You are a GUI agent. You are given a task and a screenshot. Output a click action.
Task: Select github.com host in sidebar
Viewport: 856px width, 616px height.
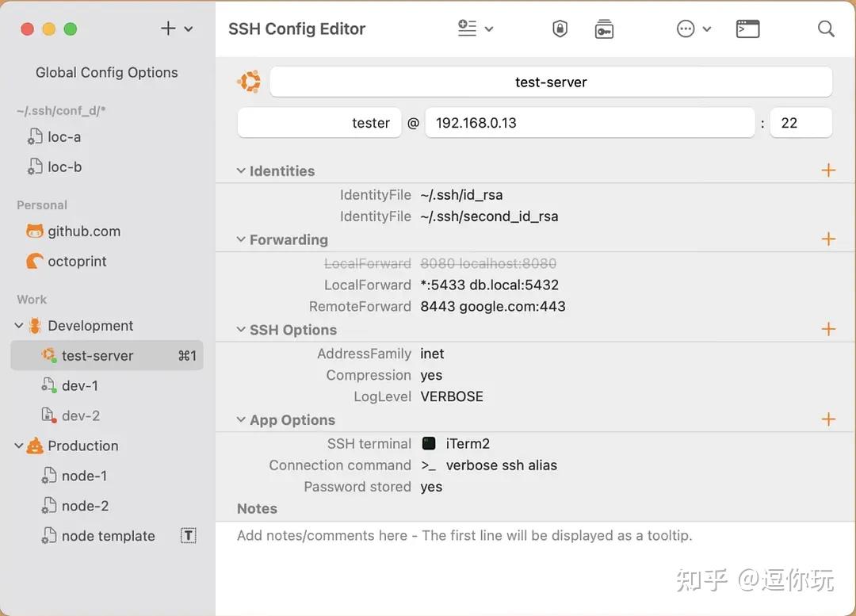point(83,231)
